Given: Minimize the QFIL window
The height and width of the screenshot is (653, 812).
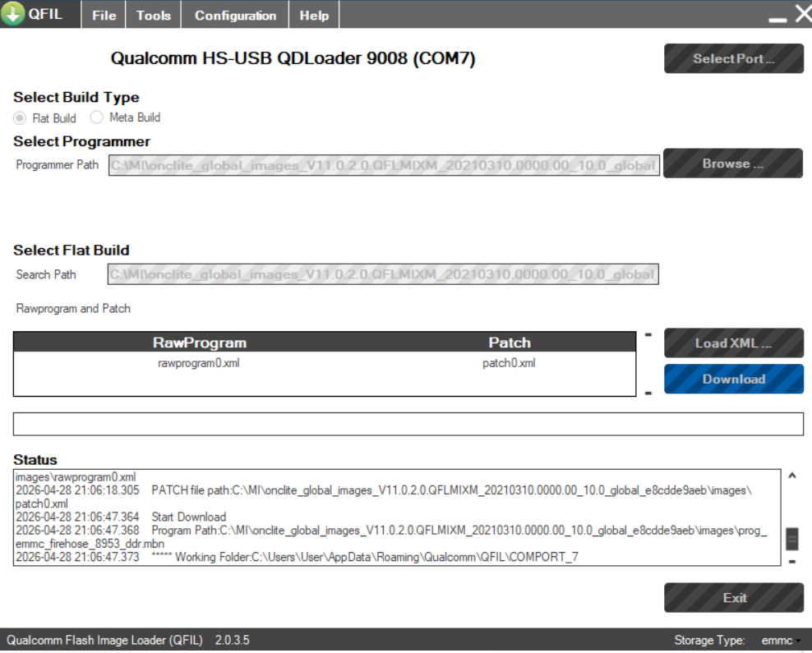Looking at the screenshot, I should (777, 19).
